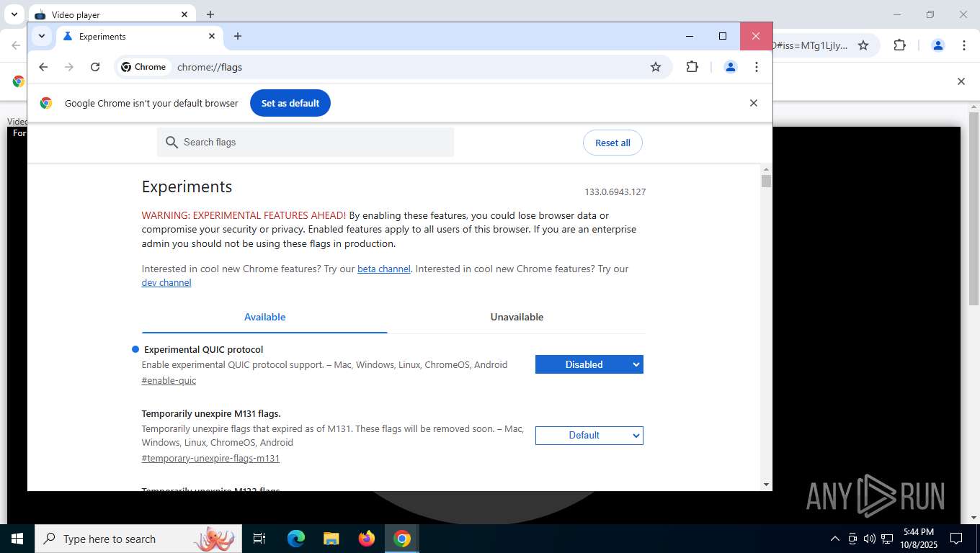Click scrollbar thumb in background Video player window
Image resolution: width=980 pixels, height=553 pixels.
point(974,210)
